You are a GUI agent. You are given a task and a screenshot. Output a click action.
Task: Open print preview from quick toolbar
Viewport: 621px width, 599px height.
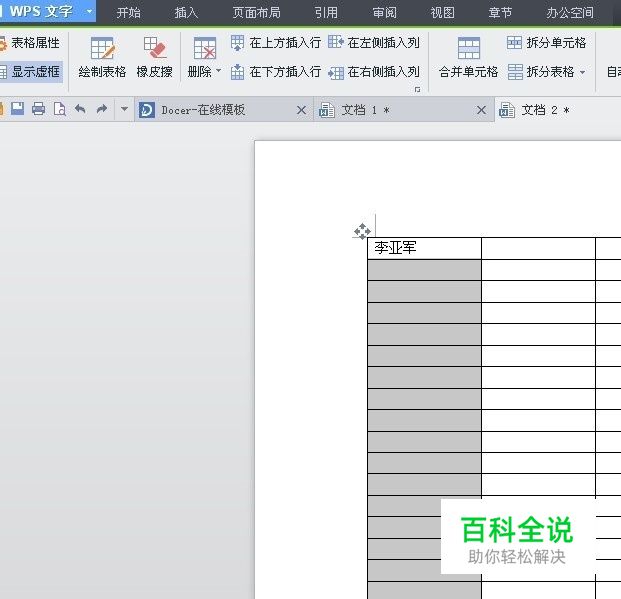(59, 109)
